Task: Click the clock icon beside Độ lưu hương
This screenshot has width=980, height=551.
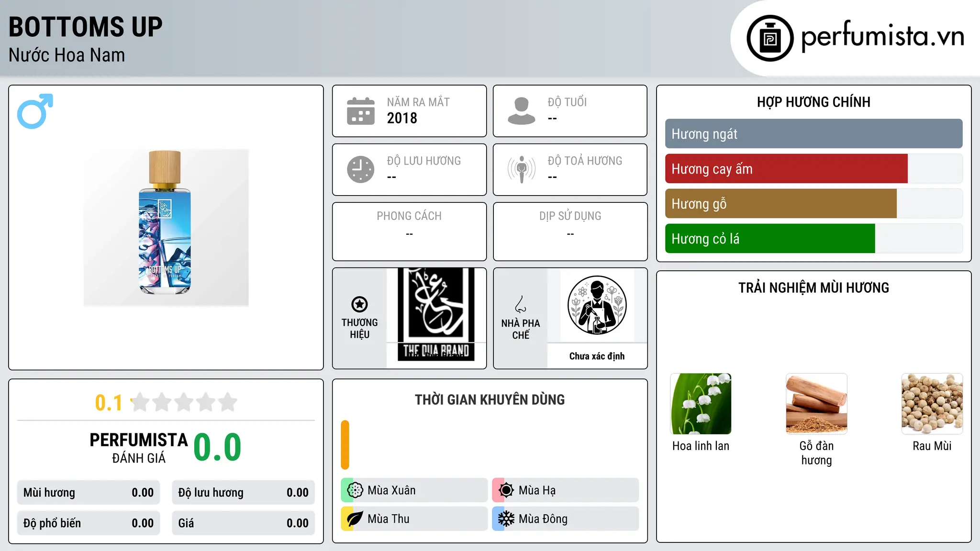Action: 361,169
